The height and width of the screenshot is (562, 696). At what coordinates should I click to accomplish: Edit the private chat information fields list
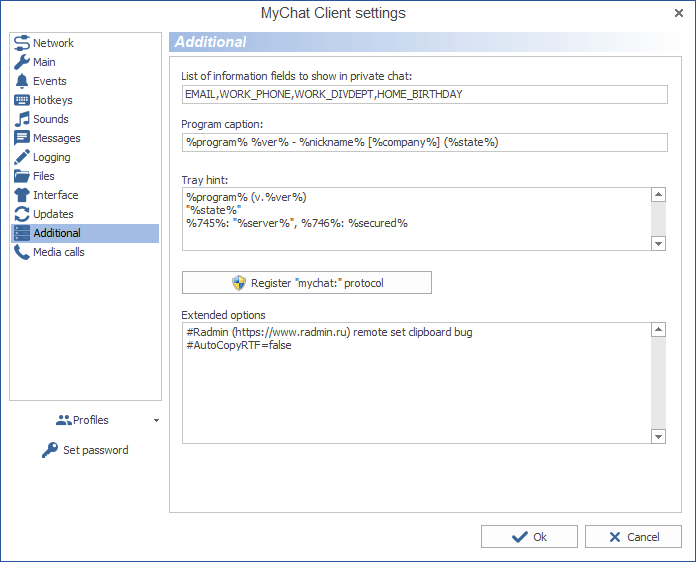click(x=424, y=94)
